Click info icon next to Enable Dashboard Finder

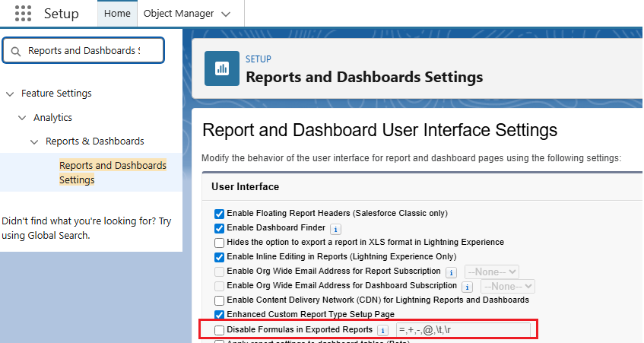pyautogui.click(x=335, y=229)
